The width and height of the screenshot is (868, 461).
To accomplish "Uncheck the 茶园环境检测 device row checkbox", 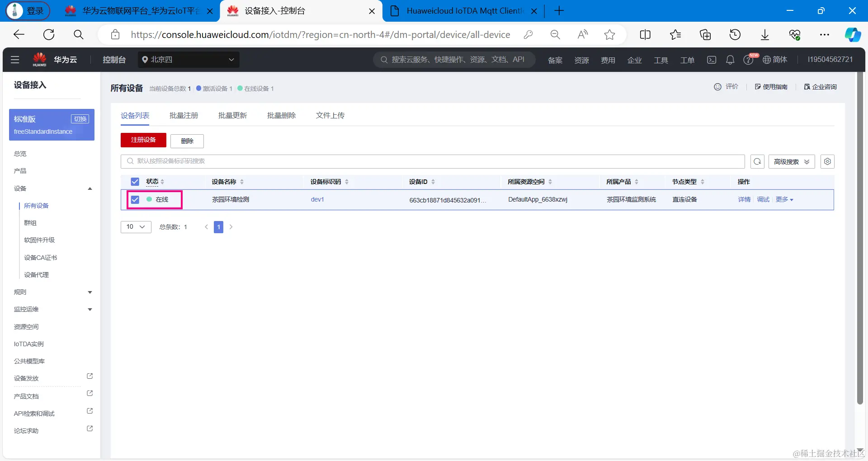I will tap(135, 199).
